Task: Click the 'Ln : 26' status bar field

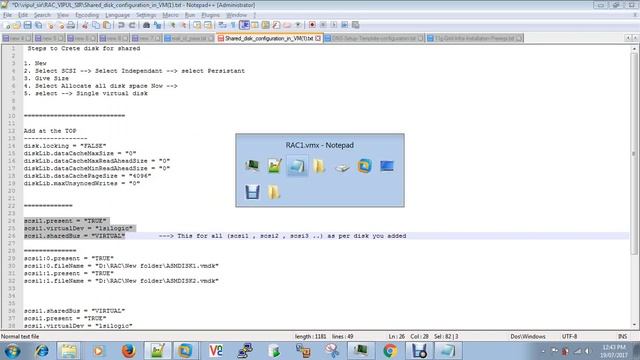Action: click(x=396, y=337)
